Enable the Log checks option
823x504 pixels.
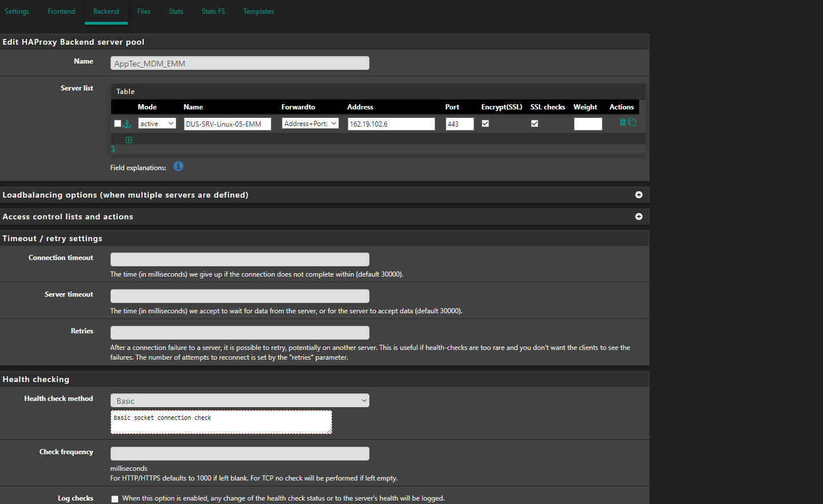[x=115, y=499]
